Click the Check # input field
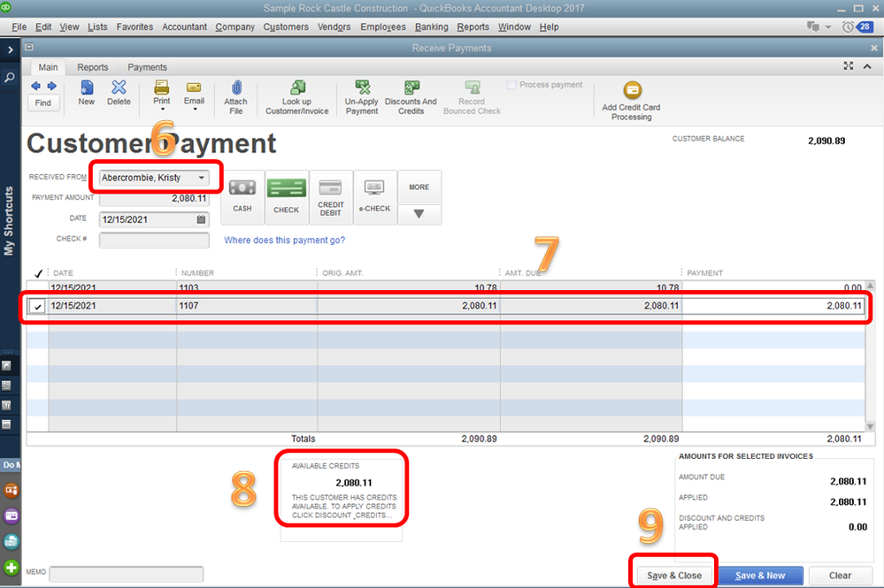The image size is (884, 588). [154, 240]
